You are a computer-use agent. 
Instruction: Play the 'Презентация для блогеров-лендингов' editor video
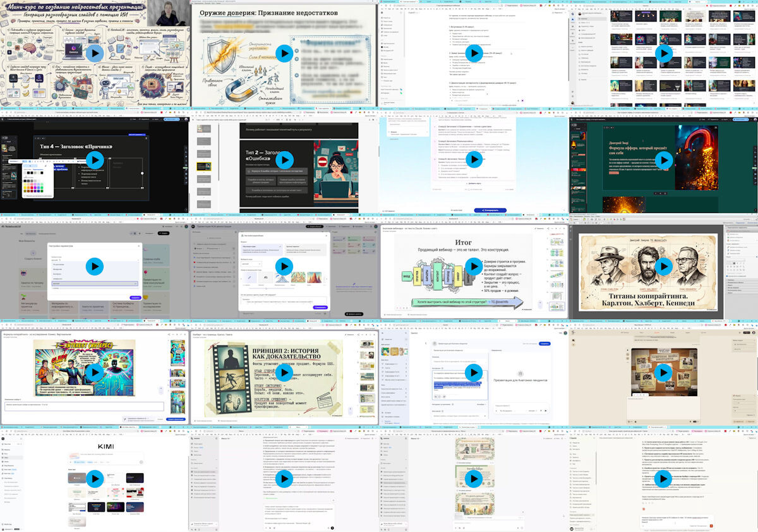tap(474, 373)
